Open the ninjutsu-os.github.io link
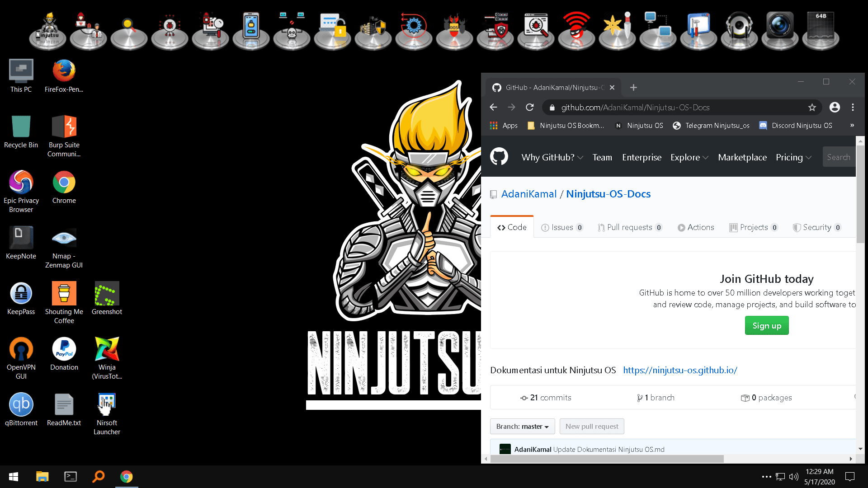 (680, 370)
